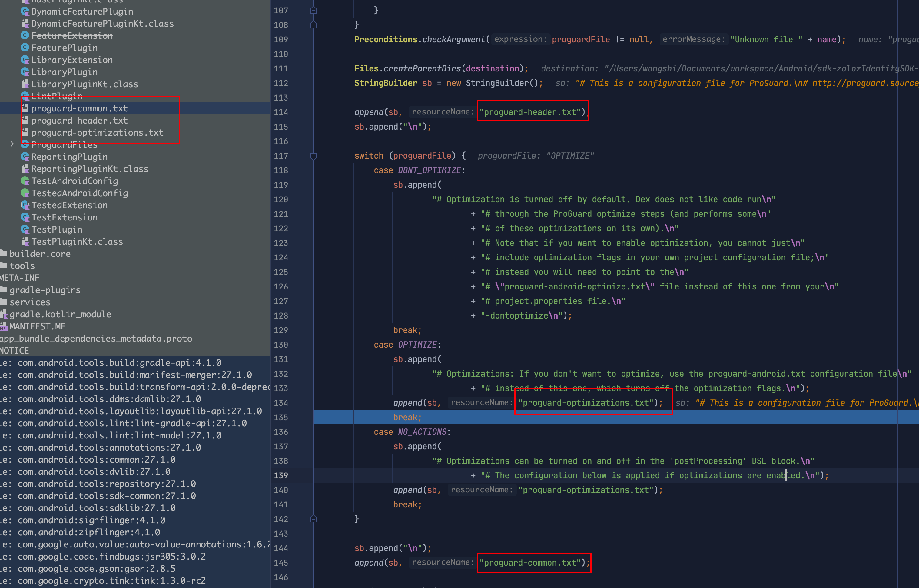Click line number 145 in the gutter
The width and height of the screenshot is (919, 588).
281,563
